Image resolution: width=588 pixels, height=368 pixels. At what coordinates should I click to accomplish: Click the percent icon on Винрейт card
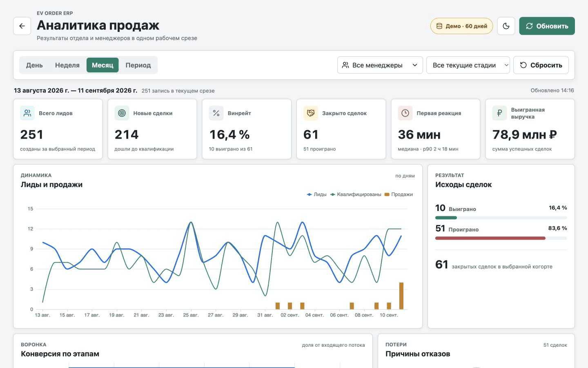(x=216, y=113)
